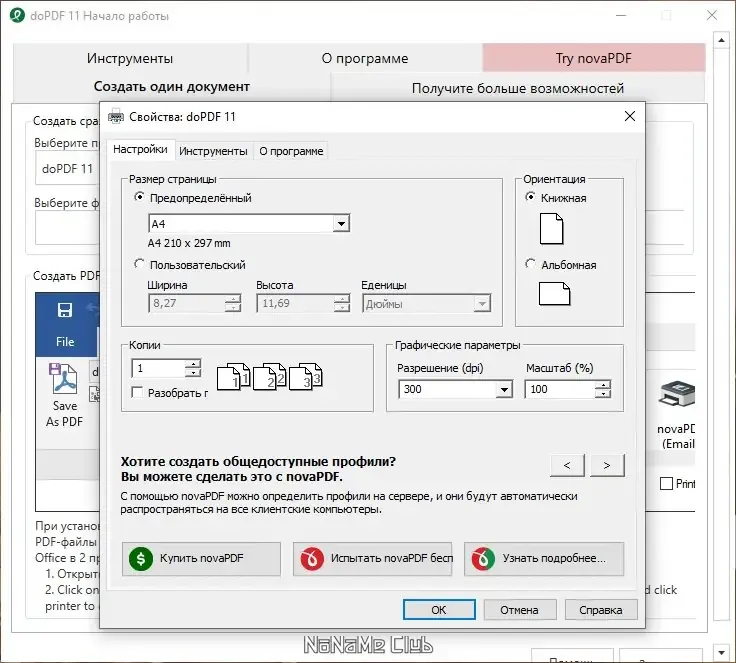Click the landscape page orientation icon
The width and height of the screenshot is (736, 663).
tap(554, 294)
